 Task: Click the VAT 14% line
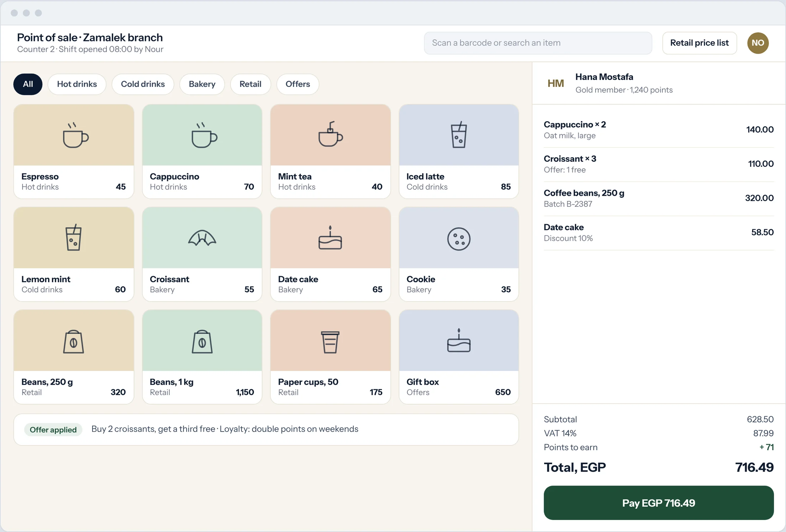pyautogui.click(x=658, y=433)
